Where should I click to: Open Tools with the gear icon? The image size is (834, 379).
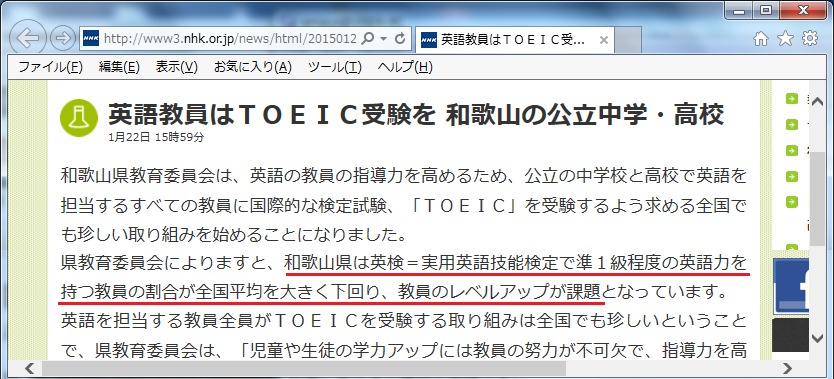(x=810, y=38)
